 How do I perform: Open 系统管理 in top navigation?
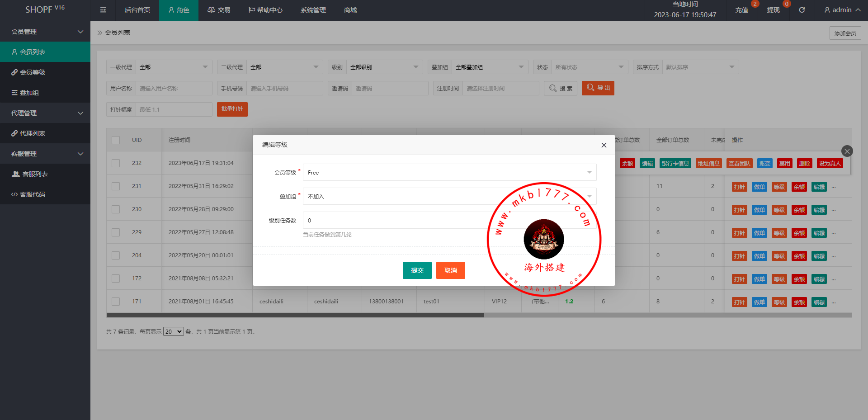[313, 10]
